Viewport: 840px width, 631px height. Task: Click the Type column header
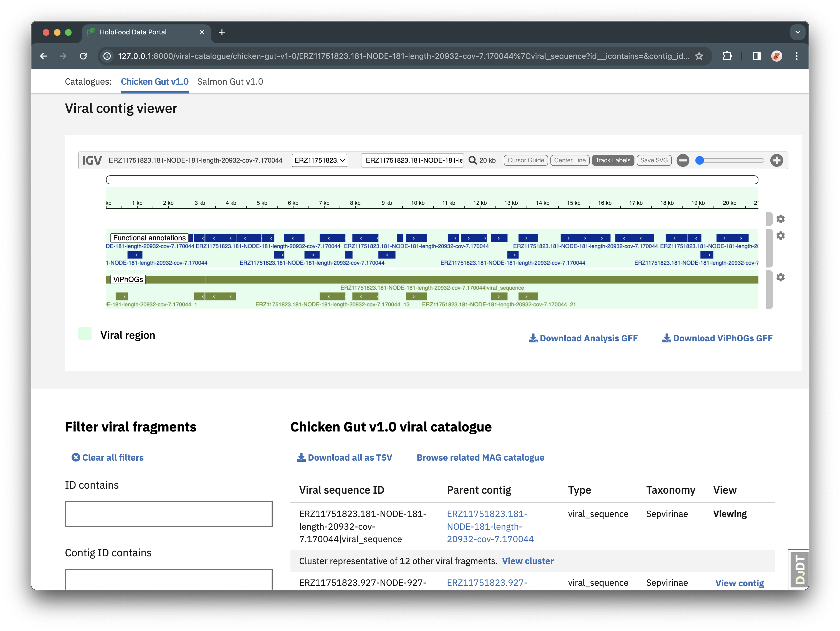point(580,490)
